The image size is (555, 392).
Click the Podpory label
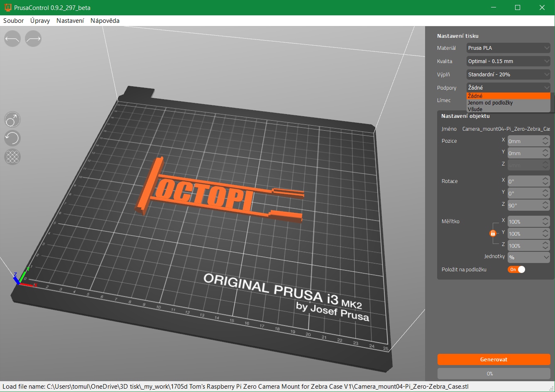tap(447, 88)
